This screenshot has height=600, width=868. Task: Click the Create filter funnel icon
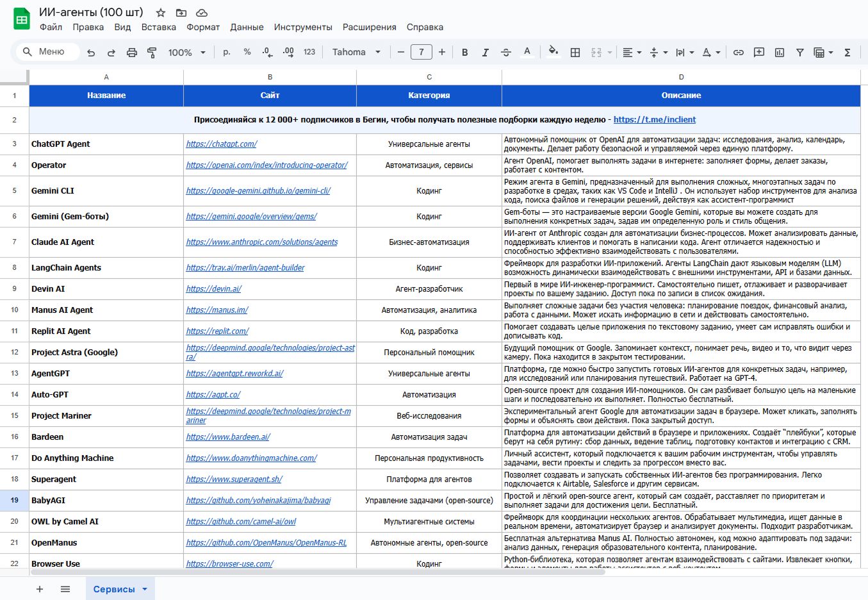coord(799,53)
